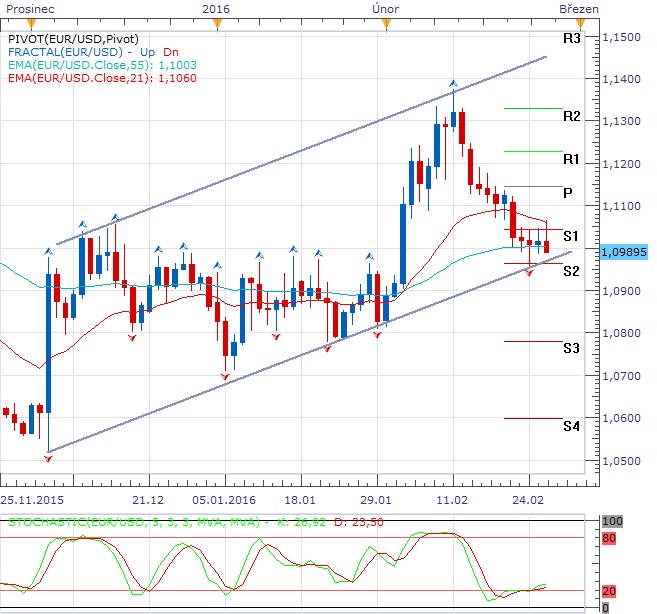Click the blue up fractal arrow at the 11.02 peak
Image resolution: width=657 pixels, height=614 pixels.
tap(454, 84)
